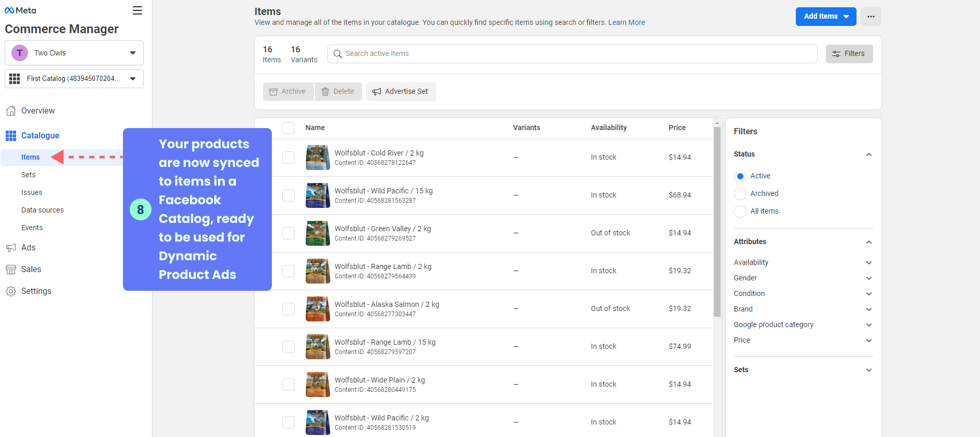
Task: Click the Overview home icon
Action: [11, 111]
